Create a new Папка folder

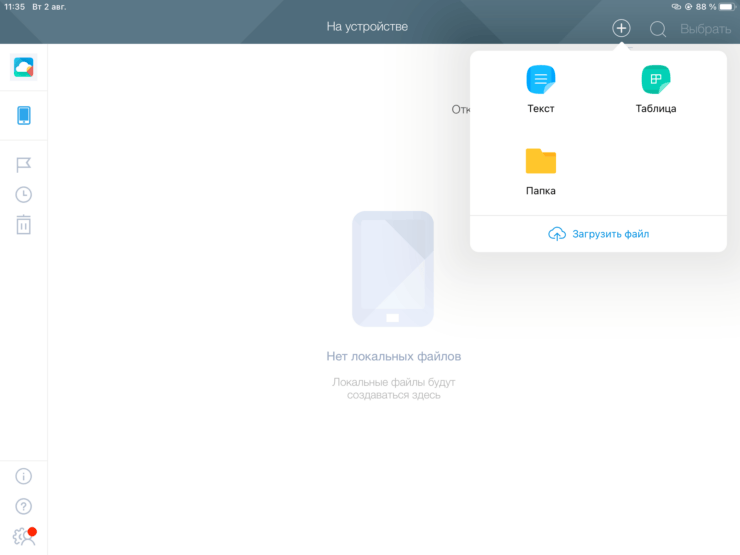pos(541,171)
